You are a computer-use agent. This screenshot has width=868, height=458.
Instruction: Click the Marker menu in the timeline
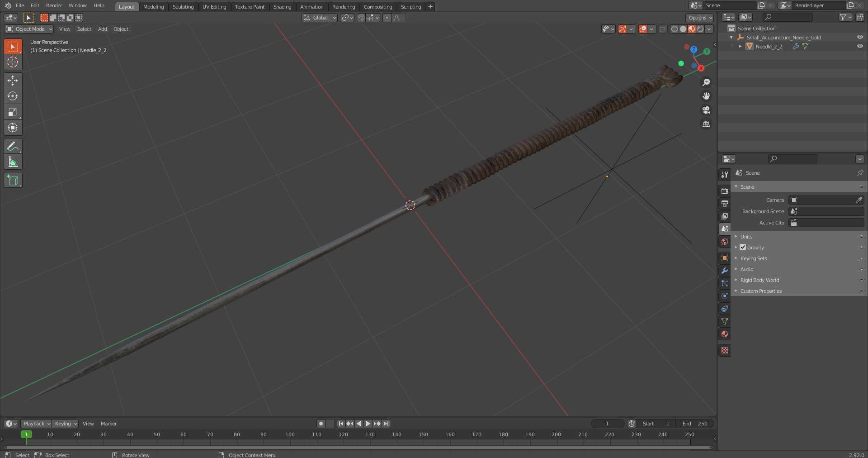click(108, 424)
